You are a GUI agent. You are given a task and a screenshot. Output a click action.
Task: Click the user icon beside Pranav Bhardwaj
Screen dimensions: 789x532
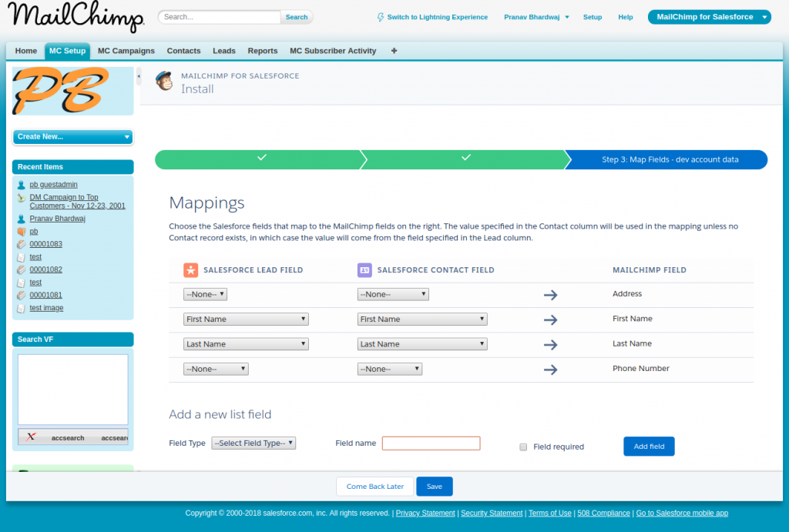tap(21, 219)
